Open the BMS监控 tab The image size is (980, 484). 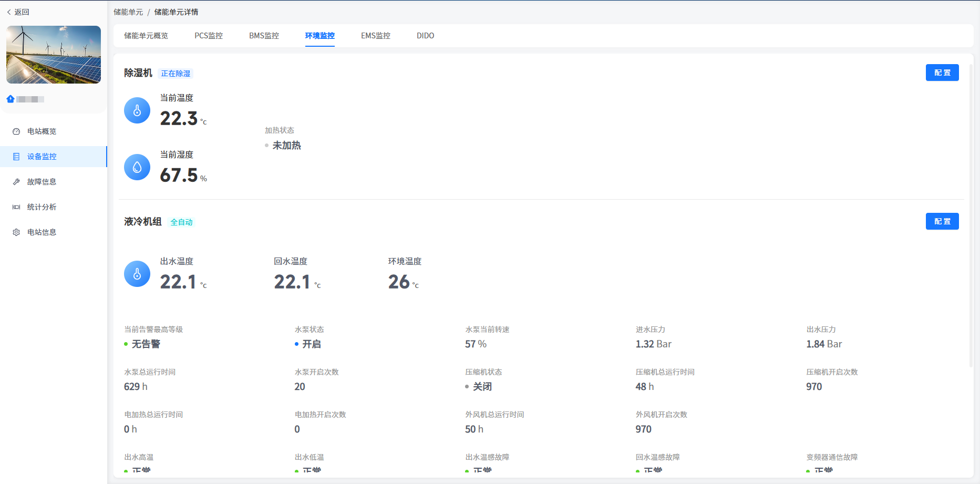point(264,36)
